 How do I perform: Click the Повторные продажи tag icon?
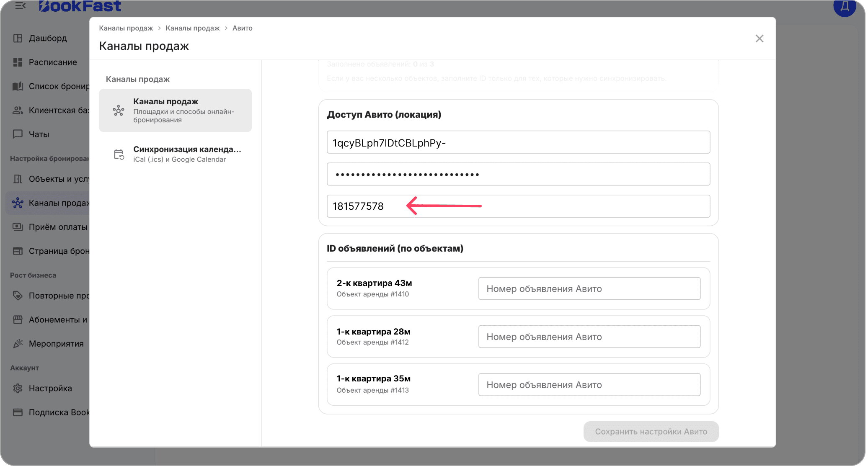(x=18, y=296)
